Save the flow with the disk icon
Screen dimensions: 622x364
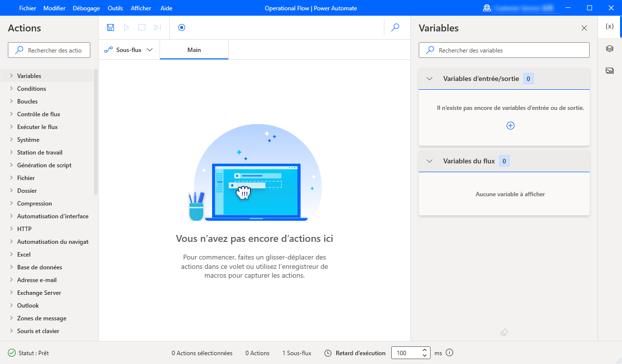click(110, 27)
